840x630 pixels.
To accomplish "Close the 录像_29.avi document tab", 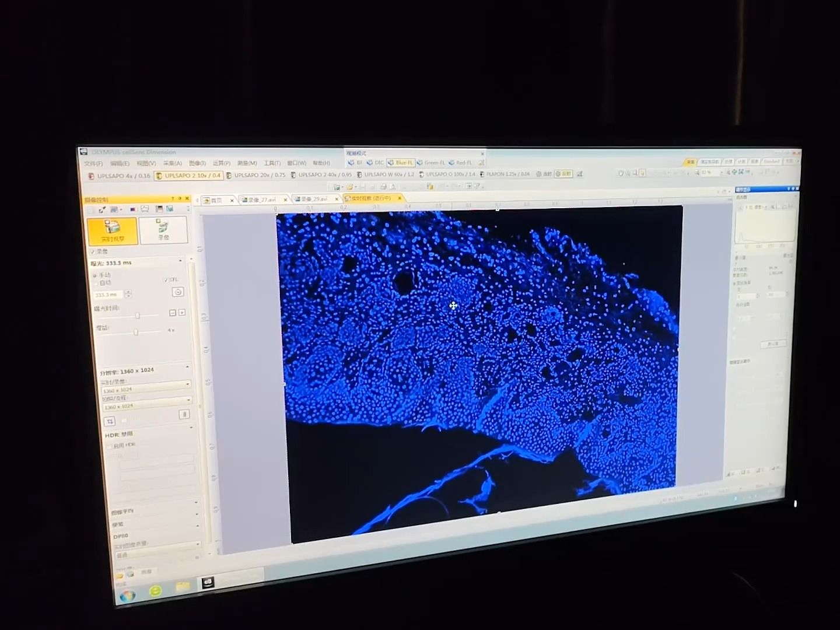I will [x=337, y=199].
